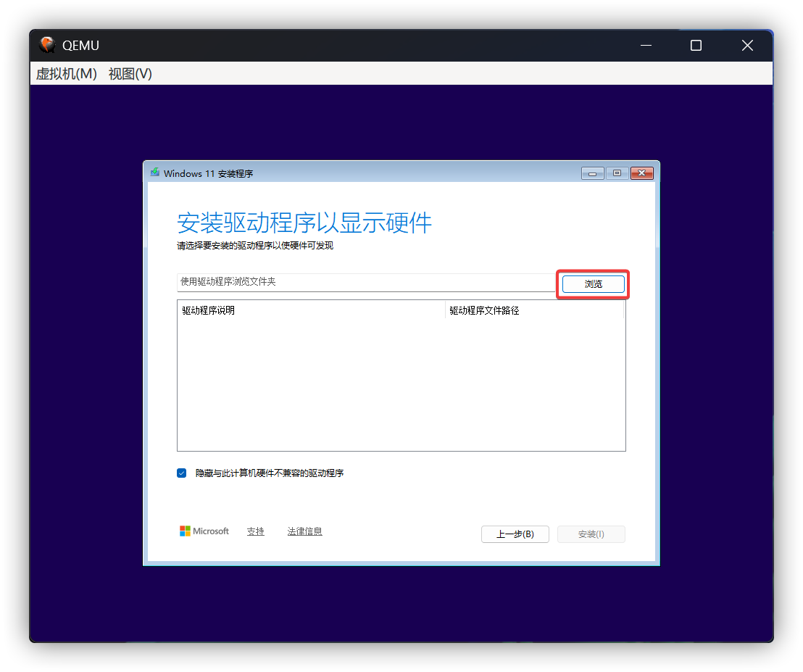
Task: Open the 支持 support link
Action: tap(256, 531)
